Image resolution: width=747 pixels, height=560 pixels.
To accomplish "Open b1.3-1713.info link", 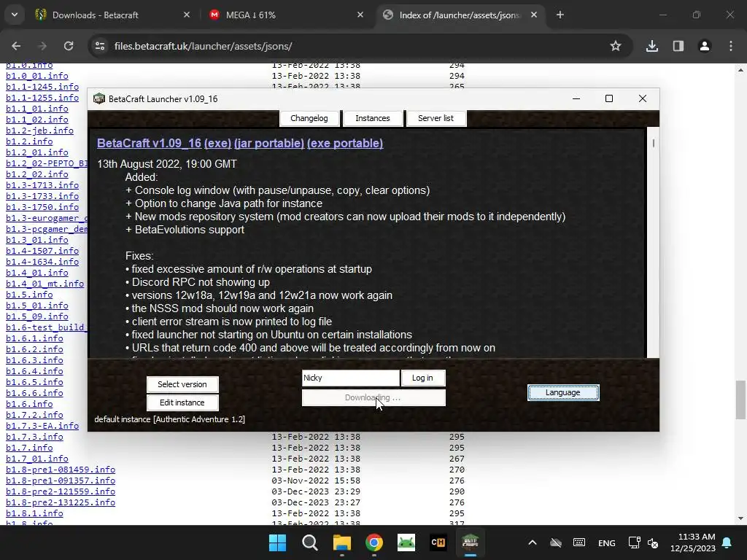I will coord(42,185).
